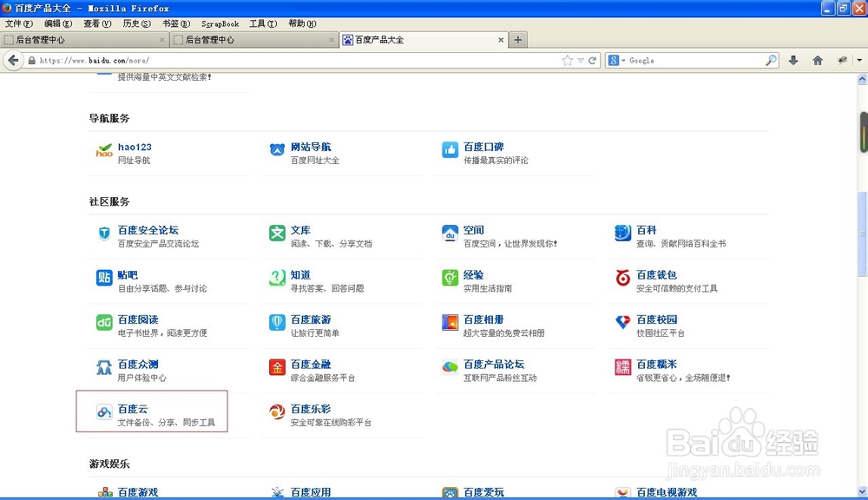Open the 网站导航 link
868x500 pixels.
(311, 147)
